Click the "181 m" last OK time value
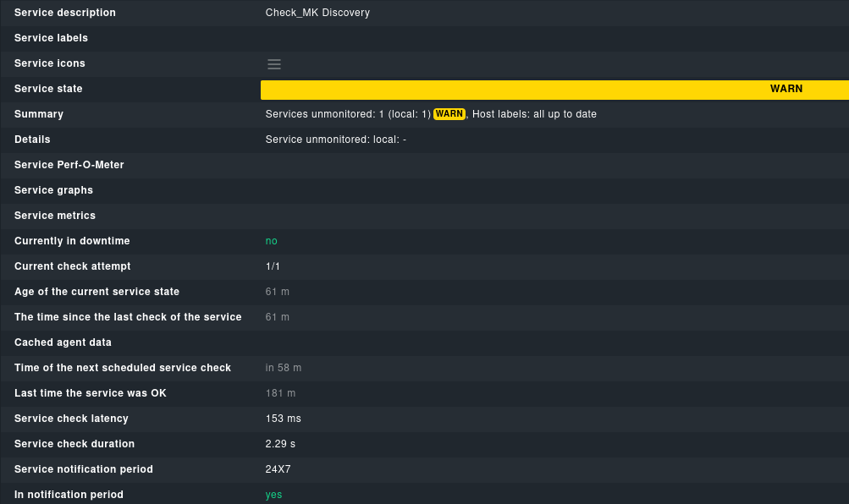849x504 pixels. pos(280,393)
